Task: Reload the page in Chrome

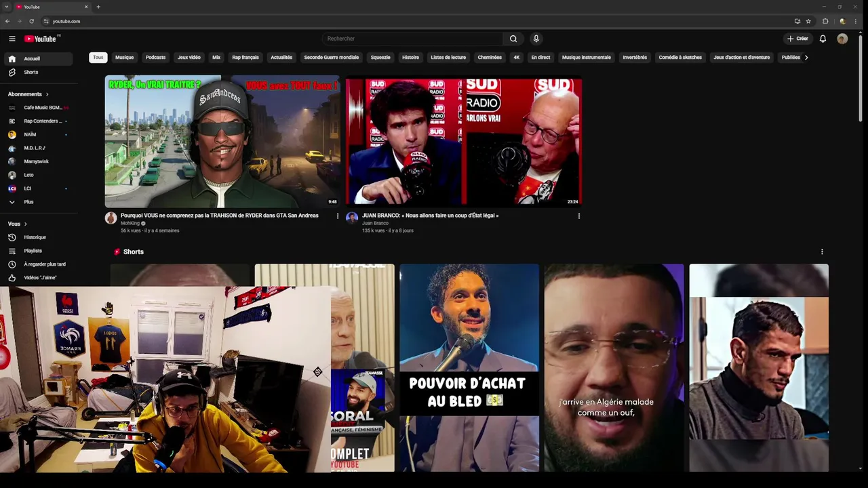Action: [x=31, y=21]
